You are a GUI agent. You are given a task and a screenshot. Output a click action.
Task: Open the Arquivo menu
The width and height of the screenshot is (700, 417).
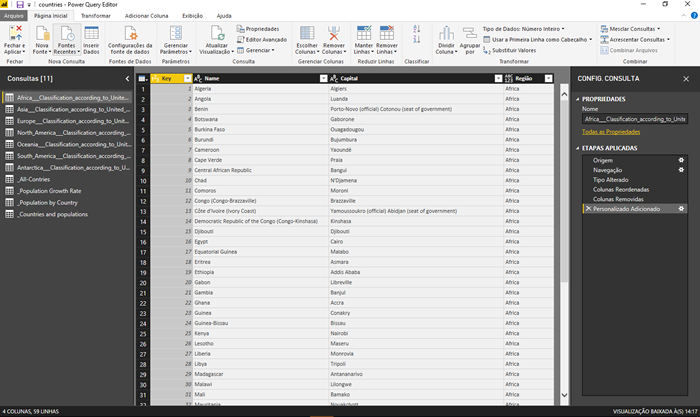pyautogui.click(x=14, y=16)
